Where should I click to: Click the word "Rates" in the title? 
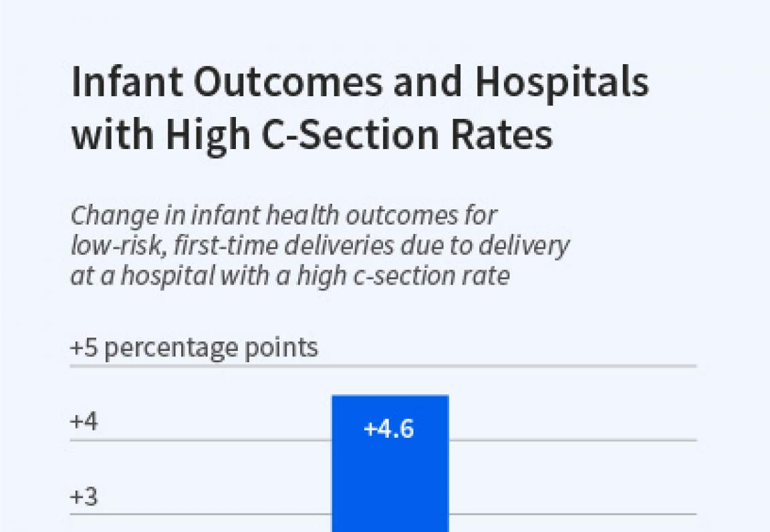(507, 135)
